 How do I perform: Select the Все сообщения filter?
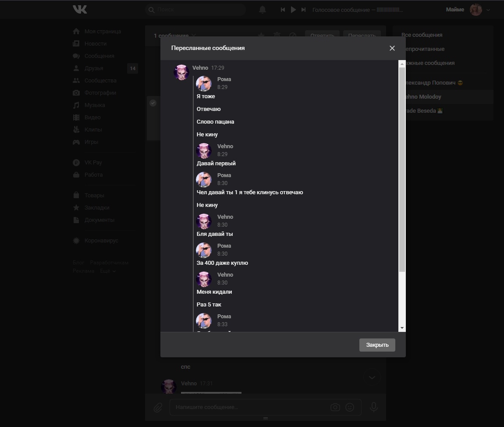[x=422, y=35]
